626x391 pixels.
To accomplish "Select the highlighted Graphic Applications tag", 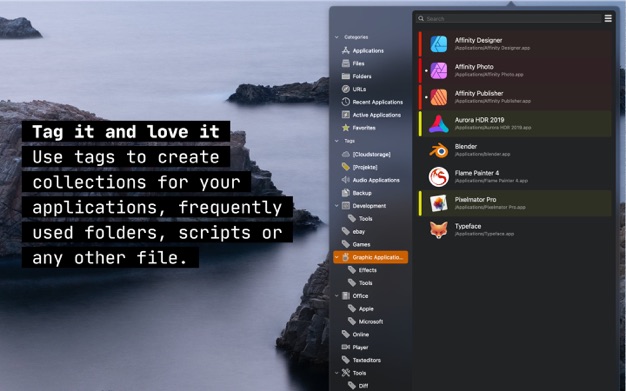I will pyautogui.click(x=370, y=257).
